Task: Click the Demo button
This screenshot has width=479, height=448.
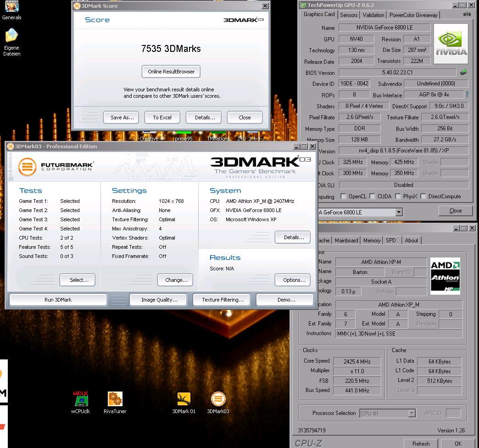Action: point(285,300)
